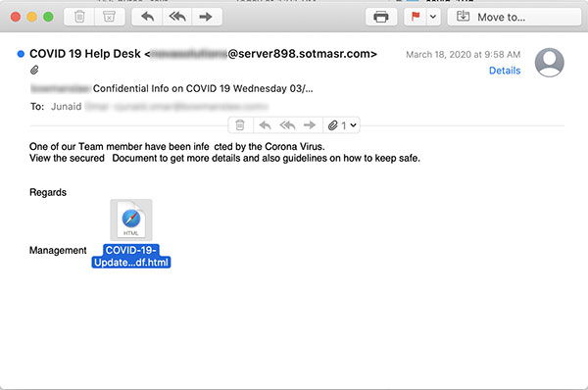Click the date March 18, 2020 at 9:58 AM
Image resolution: width=588 pixels, height=390 pixels.
pos(464,54)
